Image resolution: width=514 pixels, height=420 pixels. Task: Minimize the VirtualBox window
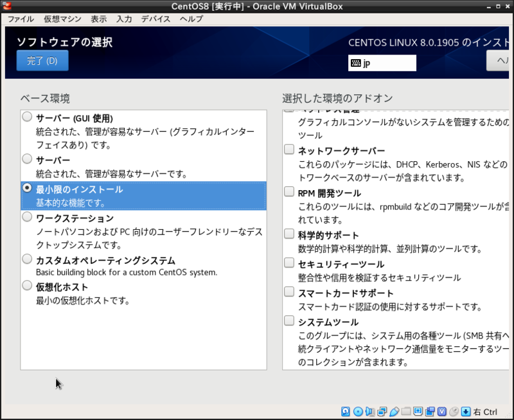[489, 6]
